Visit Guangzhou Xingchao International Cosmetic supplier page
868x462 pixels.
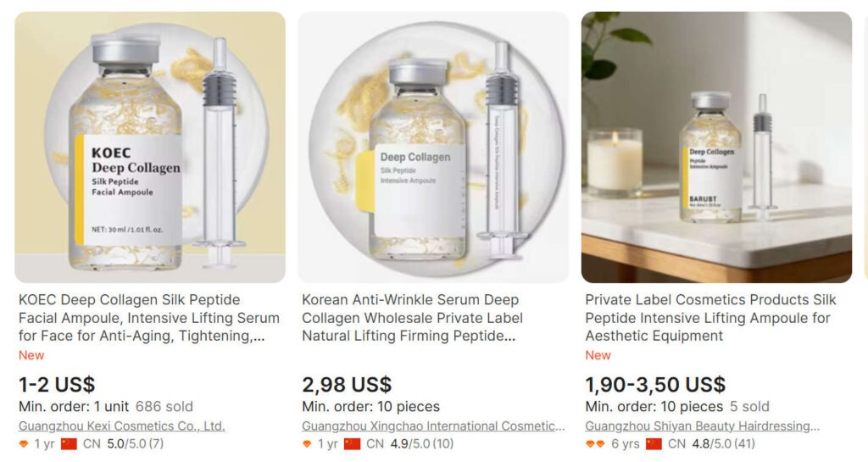point(433,426)
